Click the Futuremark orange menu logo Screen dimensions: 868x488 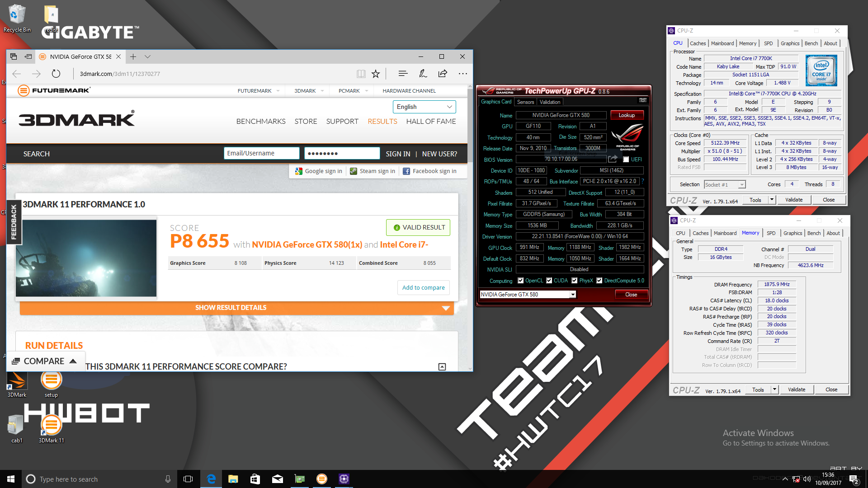[x=24, y=90]
